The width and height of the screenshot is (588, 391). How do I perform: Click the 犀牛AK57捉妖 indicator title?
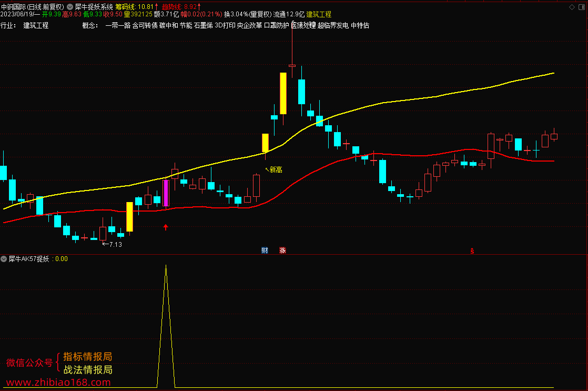click(29, 259)
